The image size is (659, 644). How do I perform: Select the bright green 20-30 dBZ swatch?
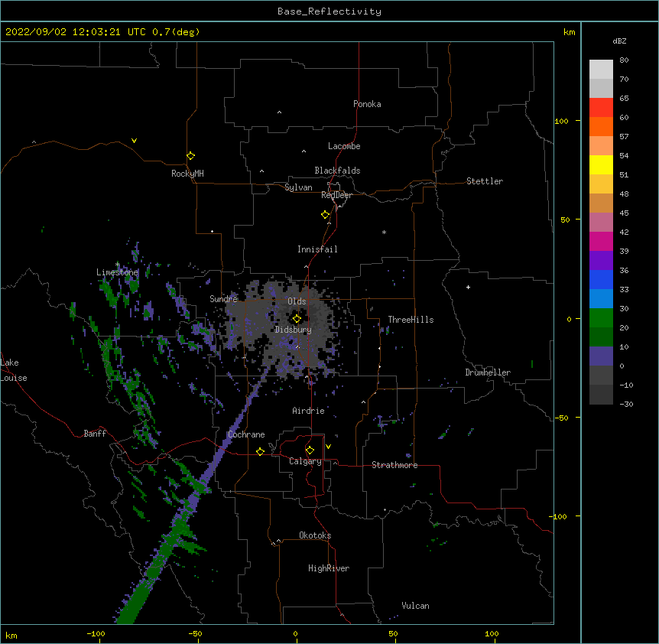(x=601, y=318)
